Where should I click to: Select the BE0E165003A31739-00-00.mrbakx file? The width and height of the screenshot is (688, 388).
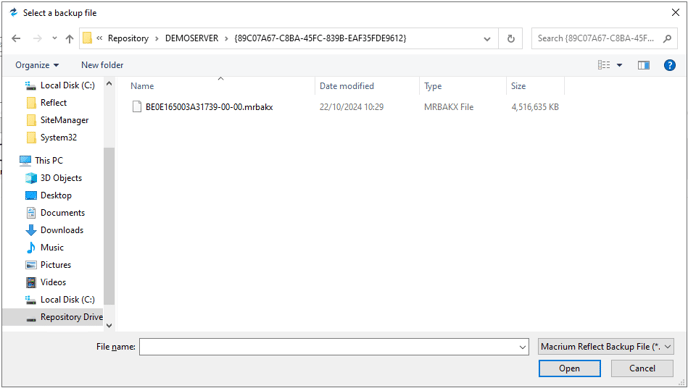coord(209,107)
